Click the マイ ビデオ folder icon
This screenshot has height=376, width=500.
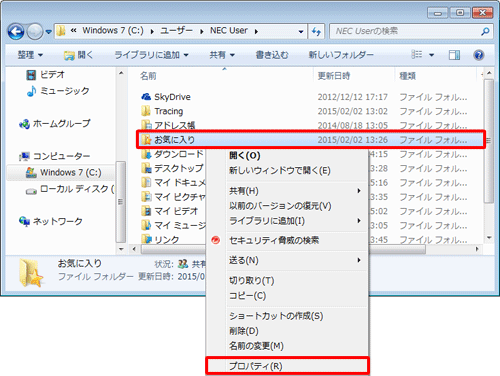[146, 211]
